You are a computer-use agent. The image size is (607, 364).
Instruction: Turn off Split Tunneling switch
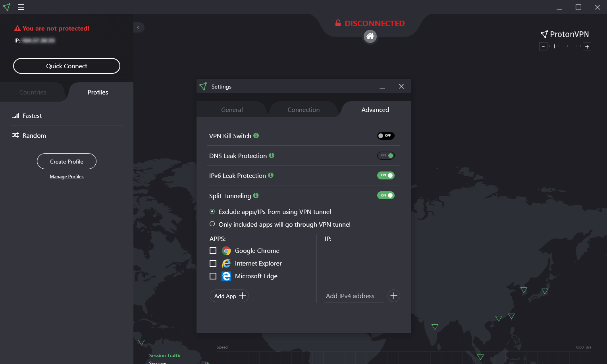(x=385, y=195)
